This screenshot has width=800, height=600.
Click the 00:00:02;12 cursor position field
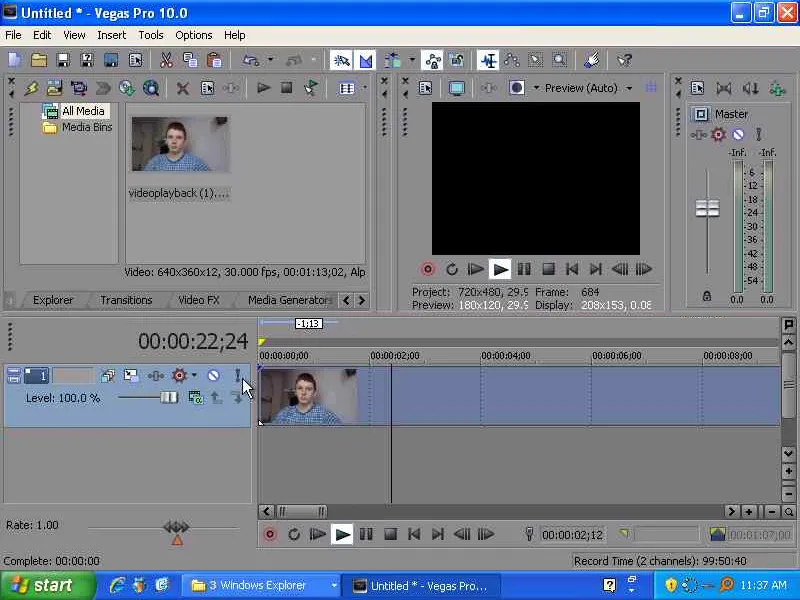pos(572,535)
